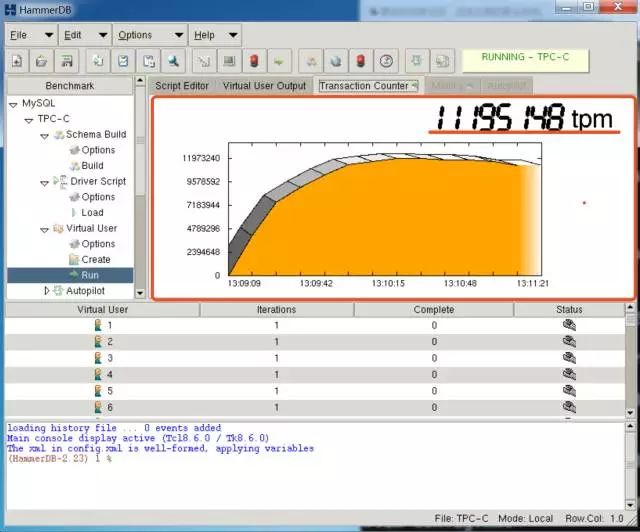The width and height of the screenshot is (640, 532).
Task: Click the status icon for virtual user 3
Action: (569, 358)
